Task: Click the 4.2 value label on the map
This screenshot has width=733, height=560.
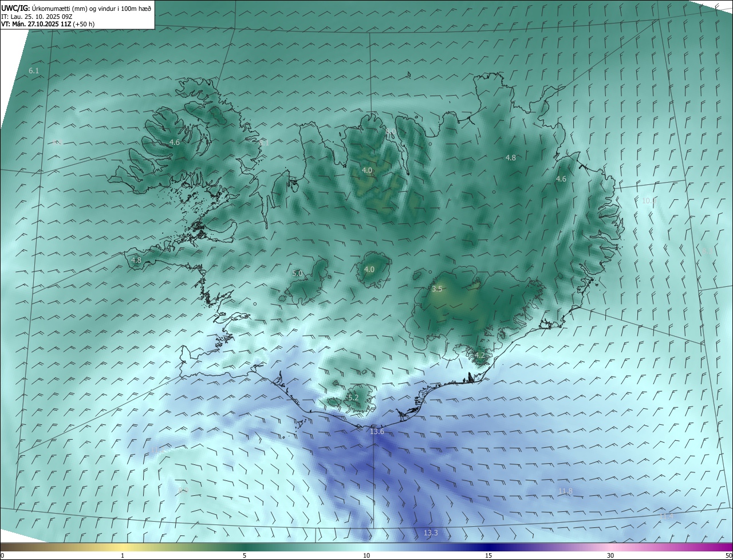Action: 480,356
